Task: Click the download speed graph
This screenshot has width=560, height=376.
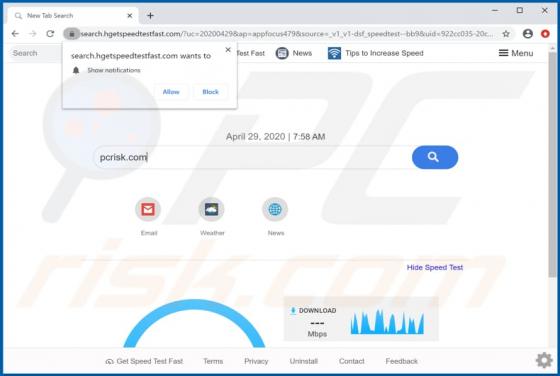Action: [x=387, y=322]
